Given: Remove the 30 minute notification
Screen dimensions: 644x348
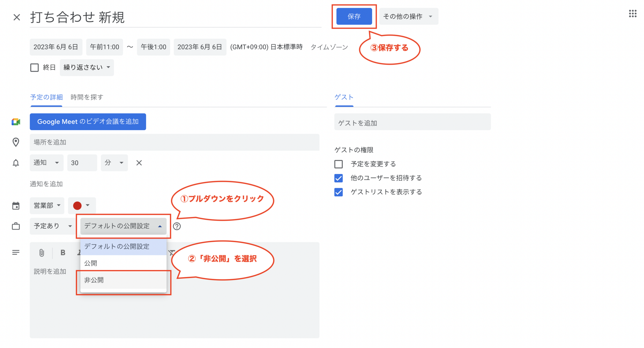Looking at the screenshot, I should 139,163.
